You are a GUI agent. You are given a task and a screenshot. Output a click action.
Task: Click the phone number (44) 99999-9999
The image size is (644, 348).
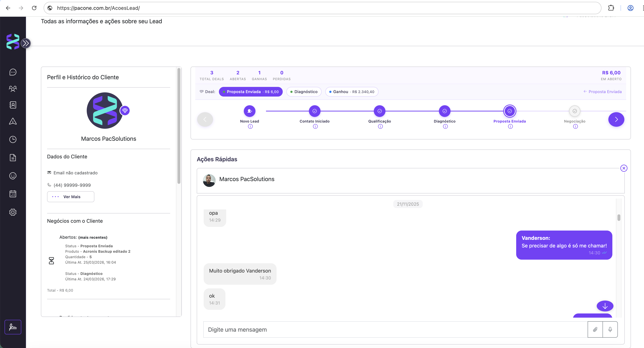pyautogui.click(x=72, y=185)
